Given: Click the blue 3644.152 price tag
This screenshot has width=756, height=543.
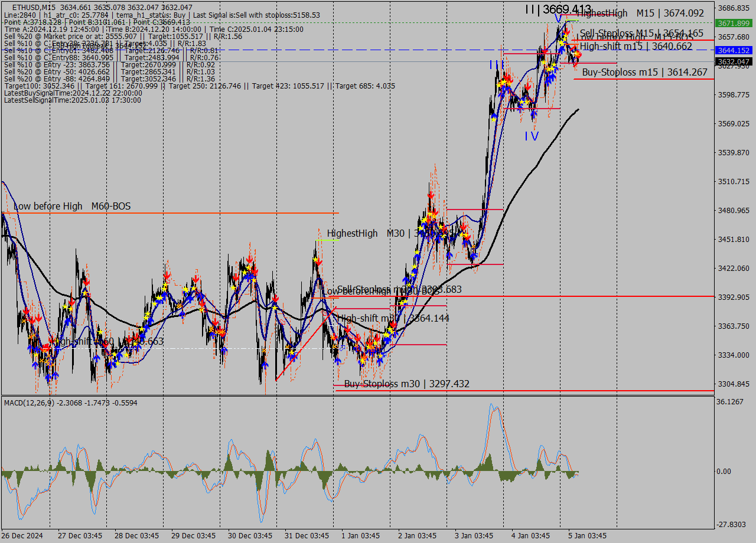Looking at the screenshot, I should (x=734, y=50).
